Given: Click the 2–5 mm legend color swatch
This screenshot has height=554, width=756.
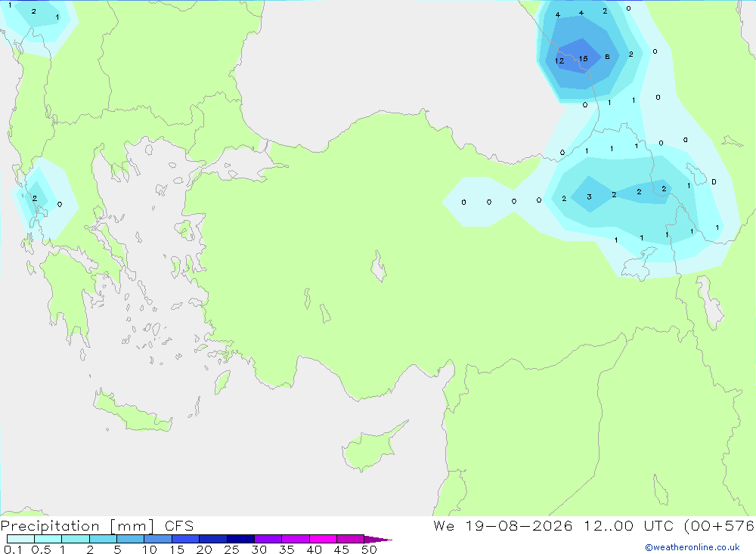Looking at the screenshot, I should coord(103,539).
